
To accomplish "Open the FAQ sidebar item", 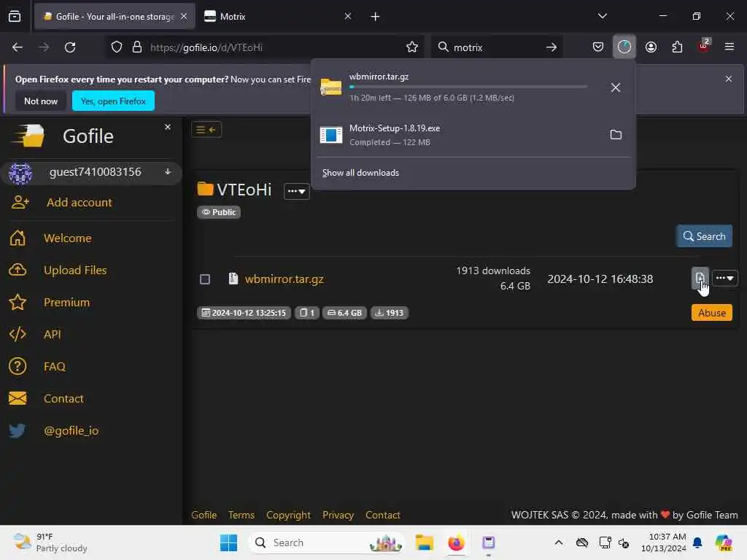I will [x=54, y=366].
